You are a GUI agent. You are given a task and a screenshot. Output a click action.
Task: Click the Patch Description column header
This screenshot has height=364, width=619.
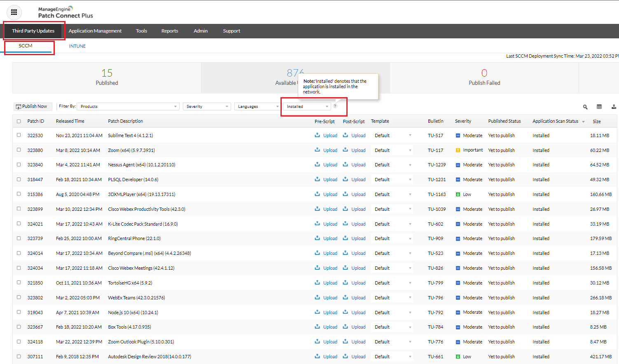pyautogui.click(x=126, y=121)
